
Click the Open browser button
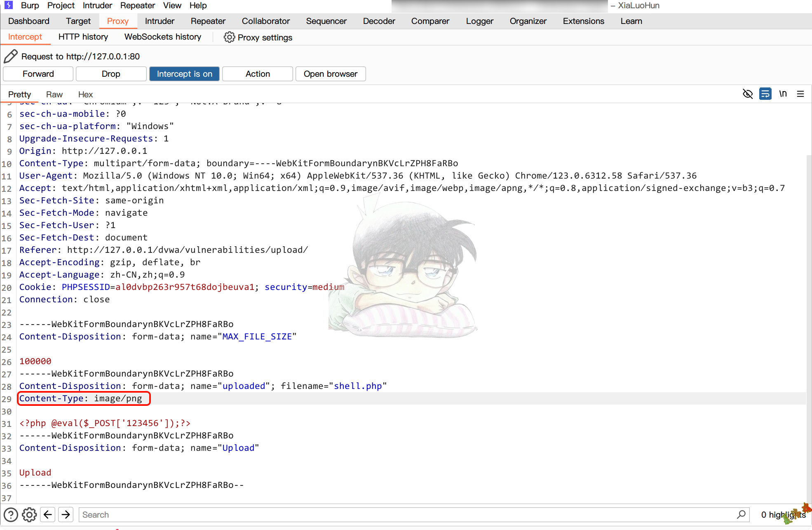coord(331,74)
